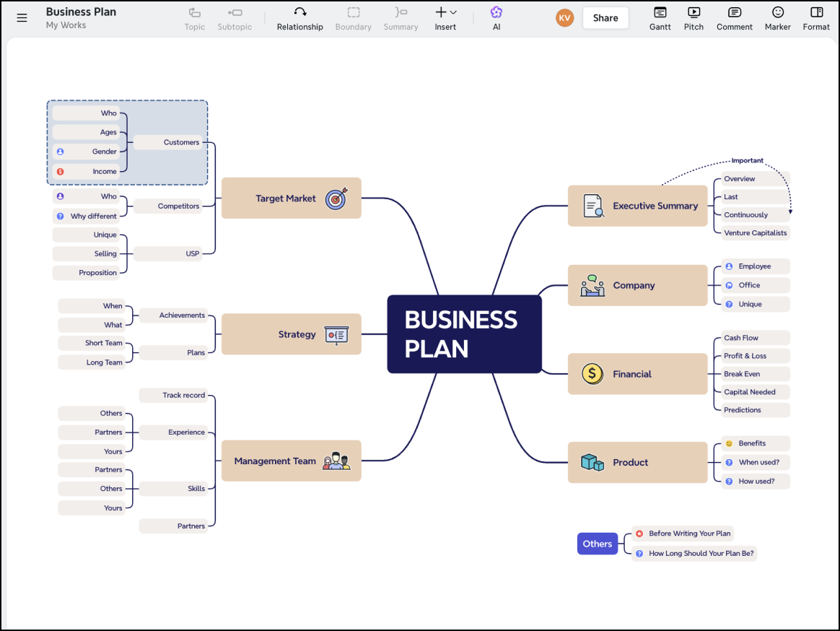Viewport: 840px width, 631px height.
Task: Select the Capital Needed subtopic
Action: [x=756, y=392]
